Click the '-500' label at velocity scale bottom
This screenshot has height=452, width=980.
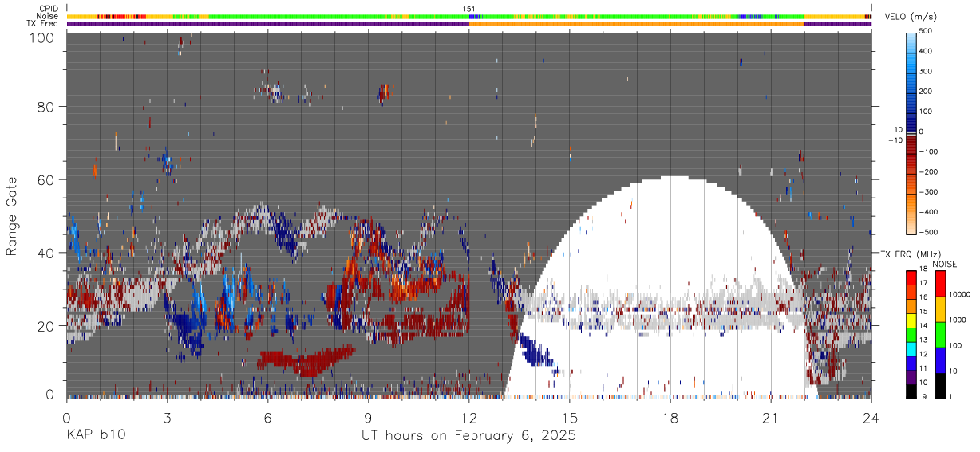(930, 232)
